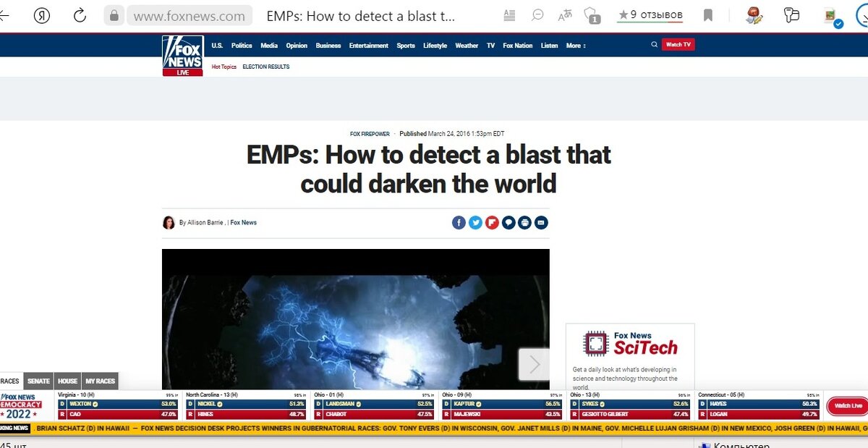Viewport: 868px width, 448px height.
Task: Open the TV menu item
Action: [x=490, y=46]
